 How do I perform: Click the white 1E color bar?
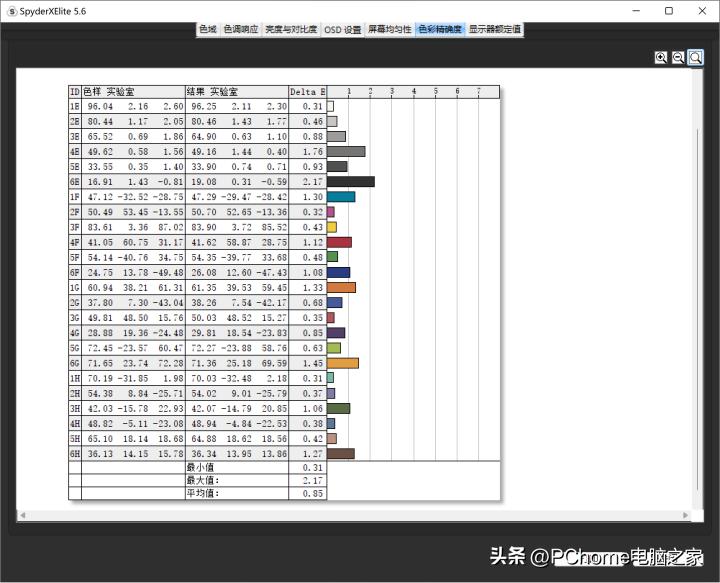(330, 107)
